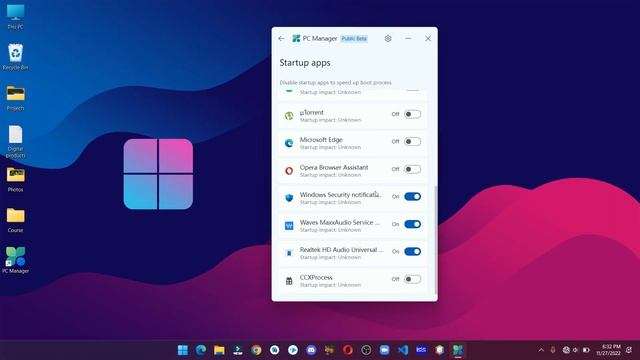Select the Course folder on desktop
This screenshot has width=640, height=360.
coord(16,220)
